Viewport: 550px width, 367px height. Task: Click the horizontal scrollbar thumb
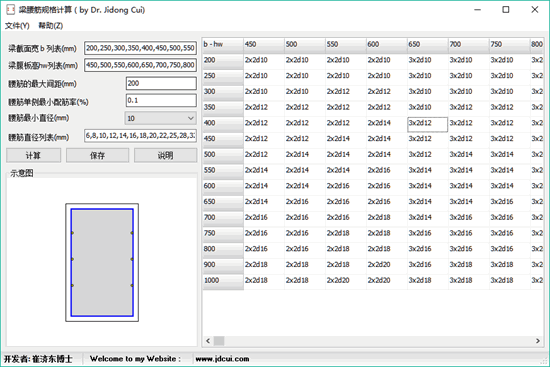[x=219, y=341]
